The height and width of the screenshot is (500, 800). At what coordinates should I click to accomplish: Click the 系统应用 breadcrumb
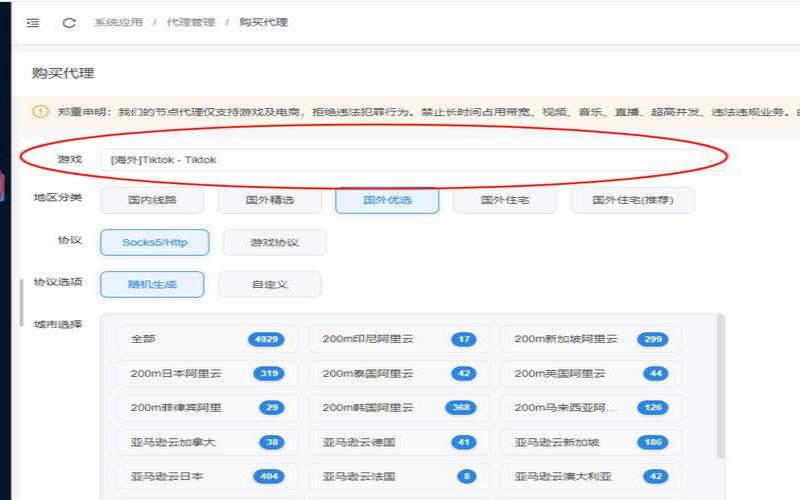[x=118, y=22]
